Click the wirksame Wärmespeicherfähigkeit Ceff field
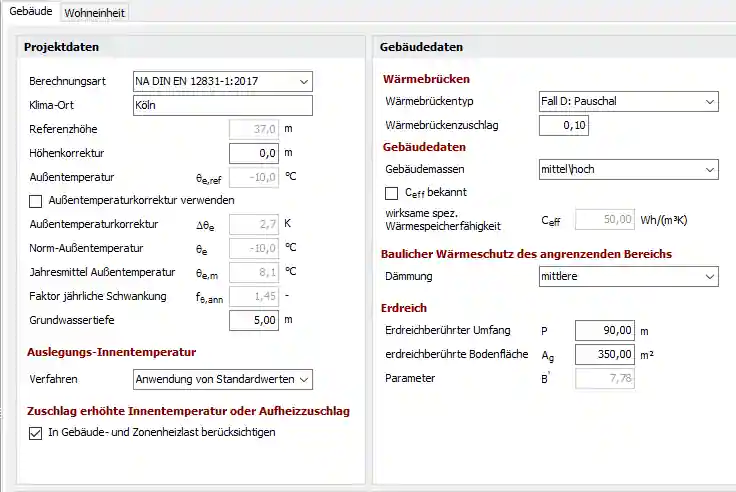Viewport: 736px width, 492px height. (x=605, y=220)
